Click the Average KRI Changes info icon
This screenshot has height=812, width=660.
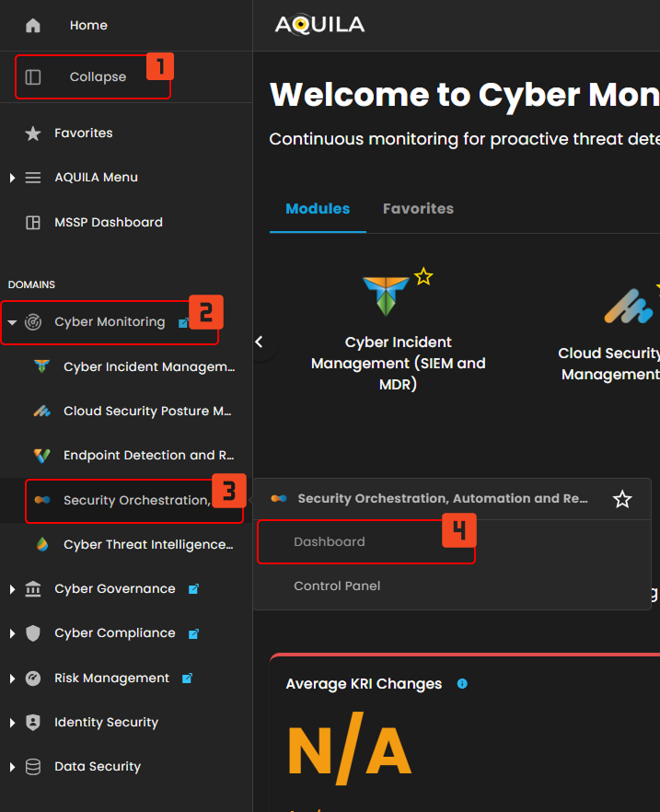(x=462, y=684)
